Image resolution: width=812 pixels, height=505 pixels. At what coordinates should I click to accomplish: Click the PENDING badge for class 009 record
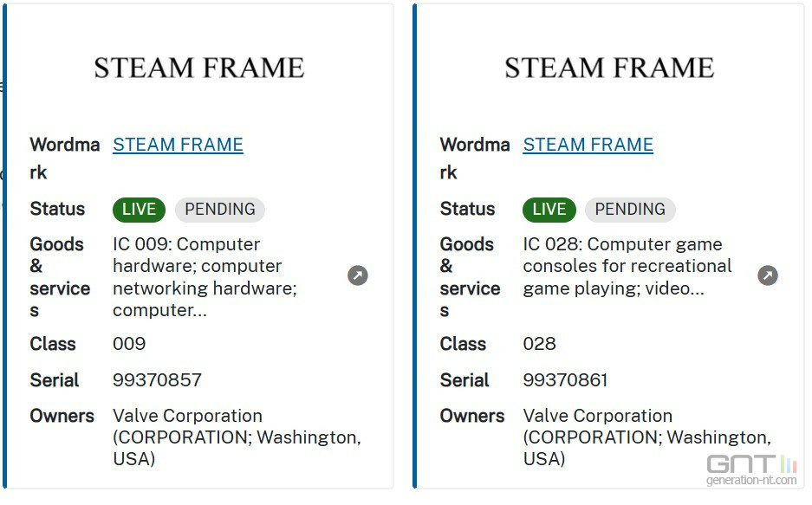220,210
